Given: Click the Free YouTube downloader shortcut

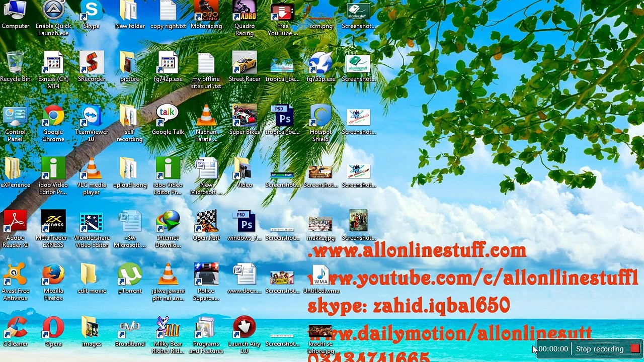Looking at the screenshot, I should pyautogui.click(x=282, y=19).
